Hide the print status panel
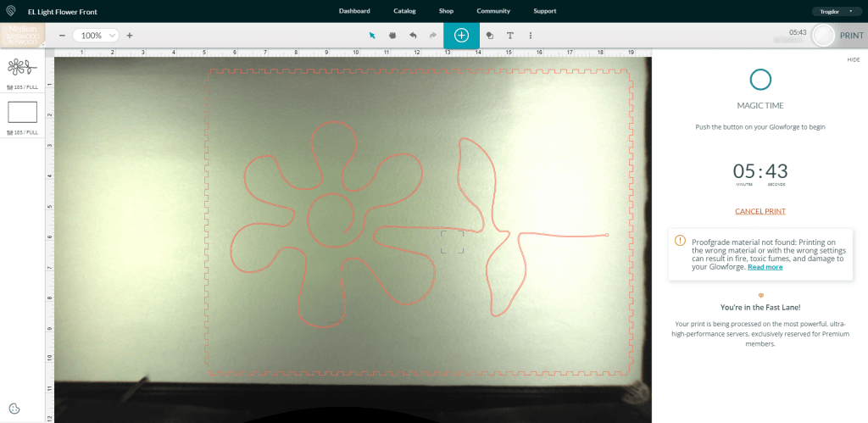Viewport: 868px width, 423px height. coord(853,59)
